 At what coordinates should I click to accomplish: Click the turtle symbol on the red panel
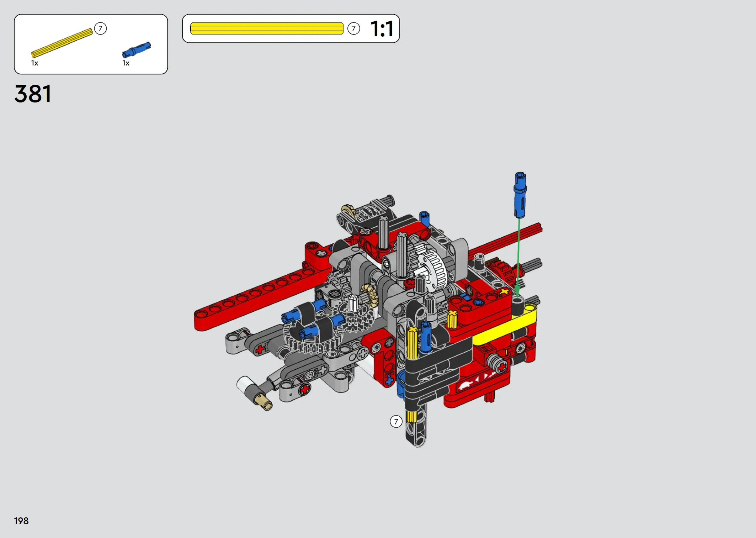point(465,385)
